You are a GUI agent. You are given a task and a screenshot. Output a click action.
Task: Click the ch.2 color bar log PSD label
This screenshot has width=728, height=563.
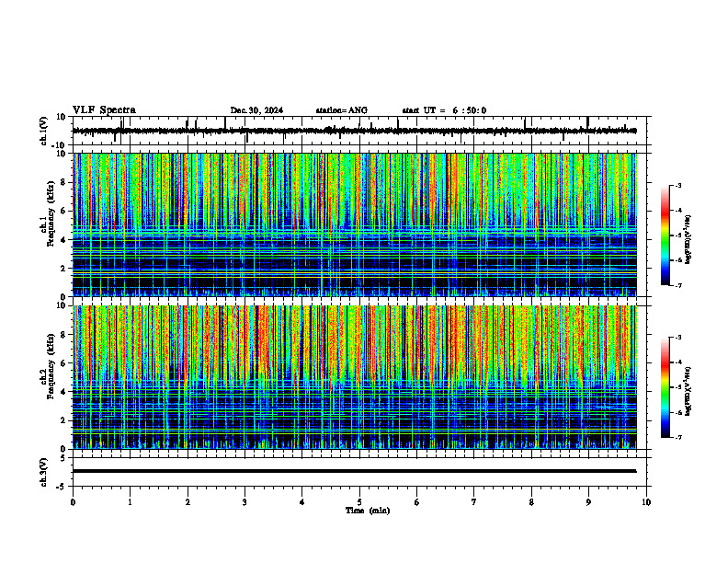tap(688, 391)
